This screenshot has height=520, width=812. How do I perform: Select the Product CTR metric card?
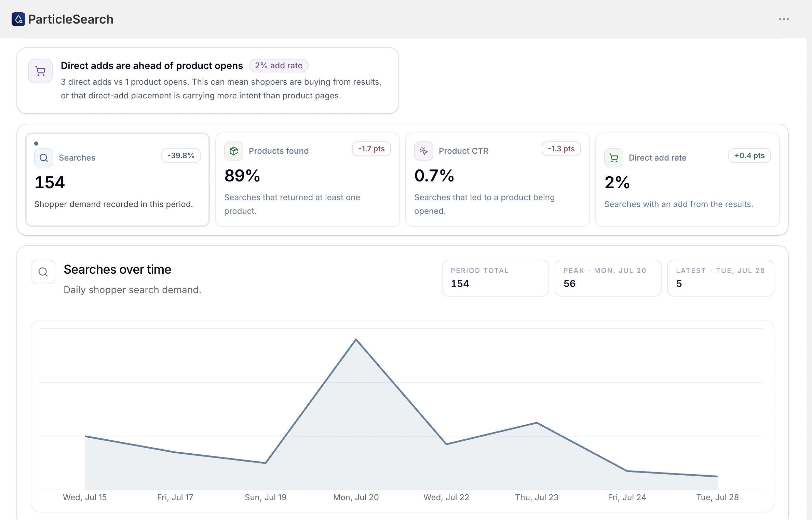coord(498,180)
